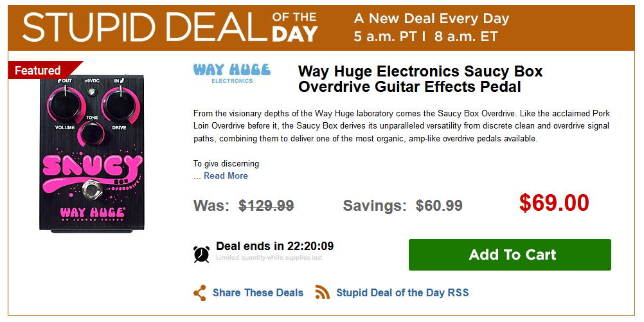Viewport: 644px width, 322px height.
Task: Click the Saucy Box Overdrive product title
Action: tap(420, 79)
